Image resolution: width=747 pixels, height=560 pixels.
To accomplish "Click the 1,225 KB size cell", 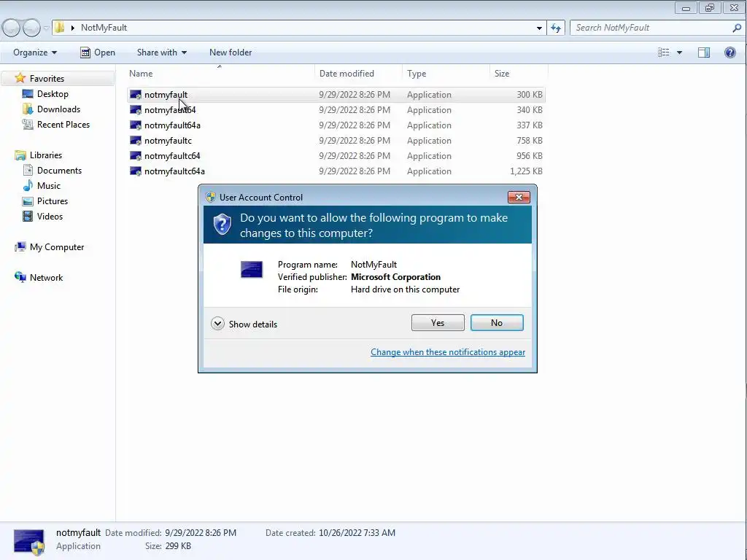I will (526, 171).
